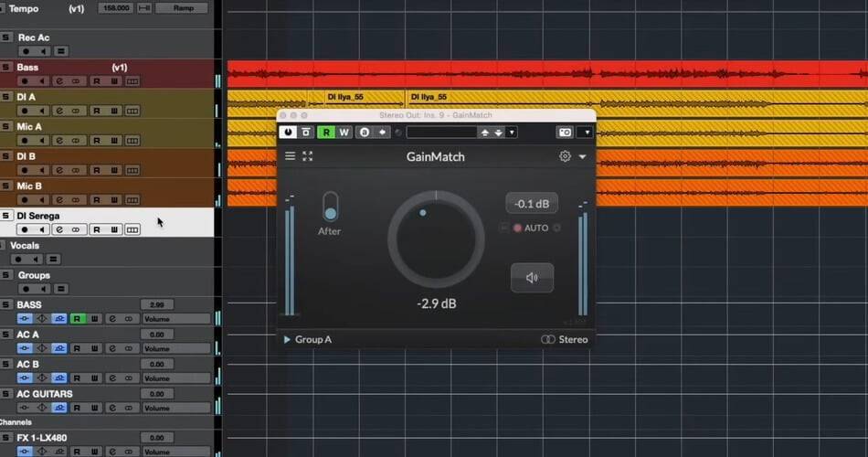Toggle the bypass inserts icon on AC GUITARS

coord(25,409)
